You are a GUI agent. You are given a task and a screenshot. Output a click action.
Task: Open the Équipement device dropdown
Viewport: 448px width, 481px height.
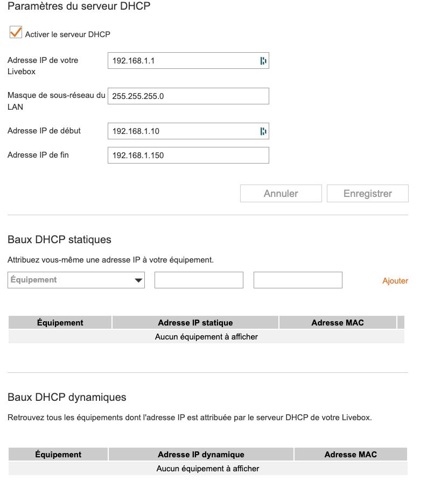[x=75, y=280]
